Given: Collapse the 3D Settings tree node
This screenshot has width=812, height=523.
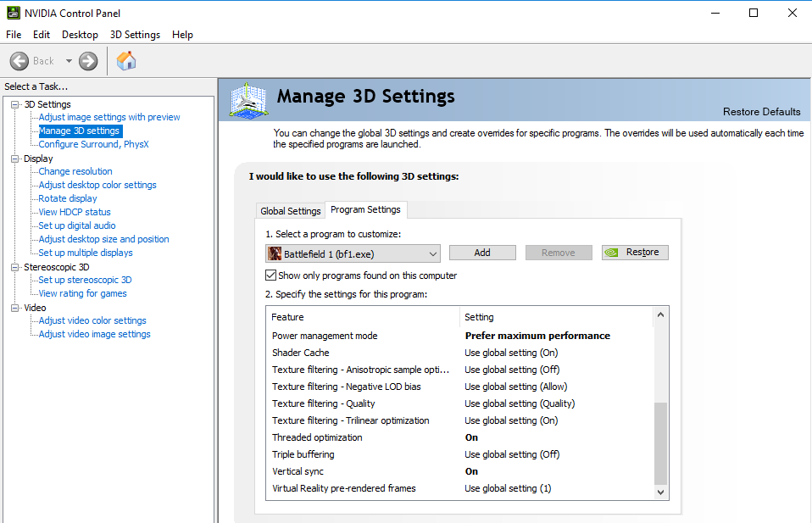Looking at the screenshot, I should click(14, 104).
